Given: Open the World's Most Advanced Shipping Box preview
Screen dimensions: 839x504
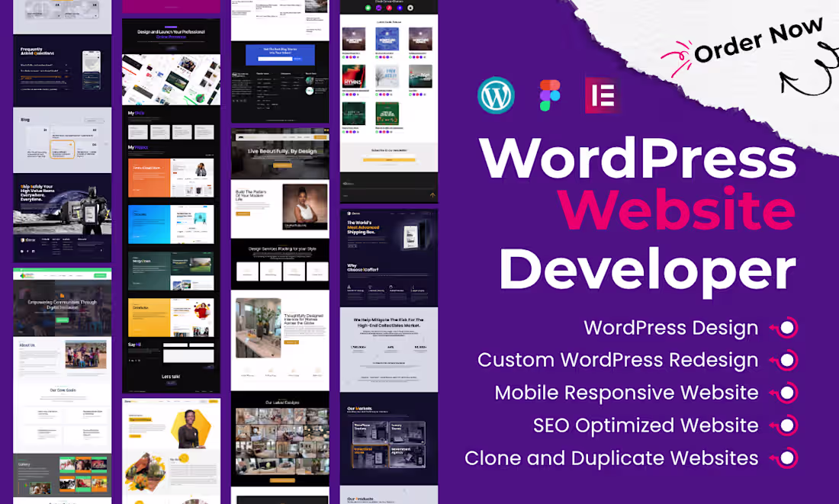Looking at the screenshot, I should coord(389,233).
